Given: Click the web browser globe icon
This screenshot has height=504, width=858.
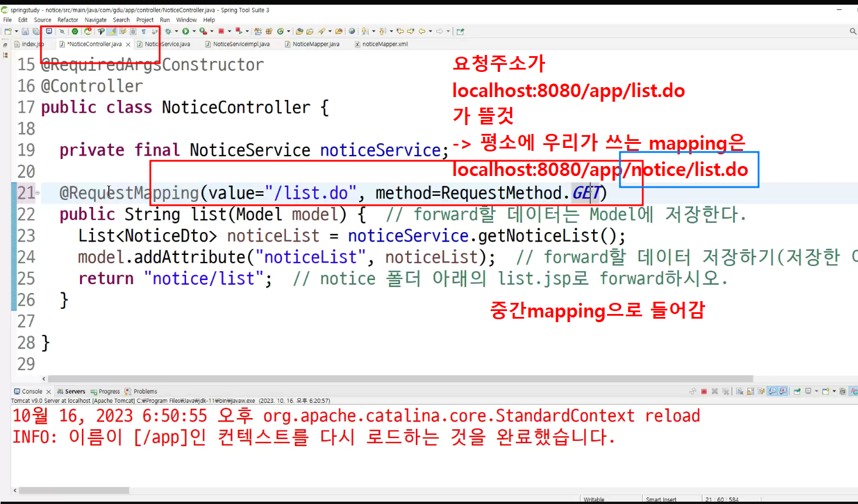Looking at the screenshot, I should coord(352,32).
